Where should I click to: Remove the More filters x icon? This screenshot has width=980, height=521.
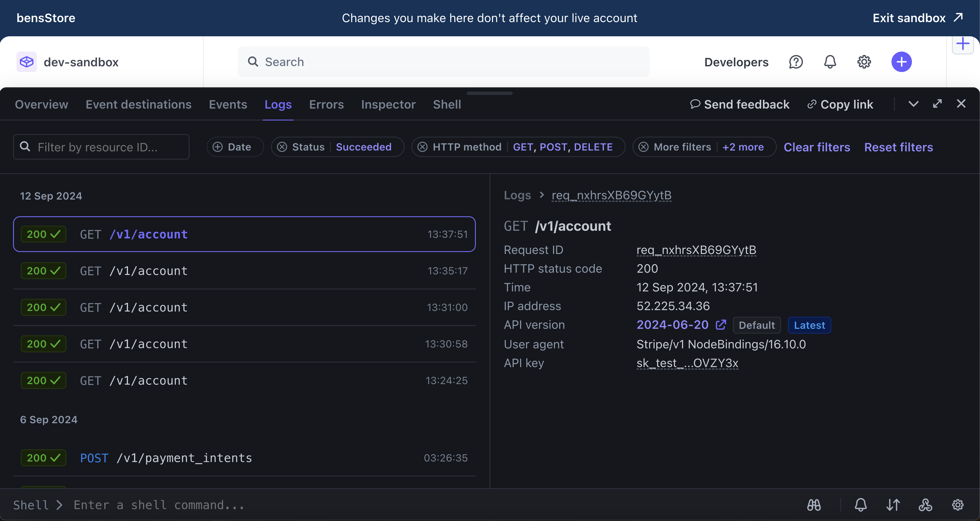click(x=643, y=147)
